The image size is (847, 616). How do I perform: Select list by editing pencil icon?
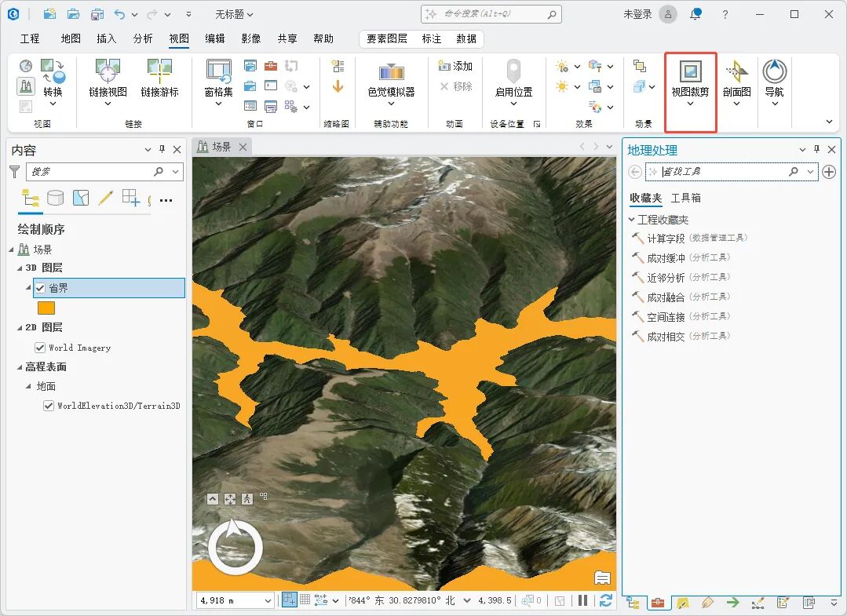pos(106,198)
